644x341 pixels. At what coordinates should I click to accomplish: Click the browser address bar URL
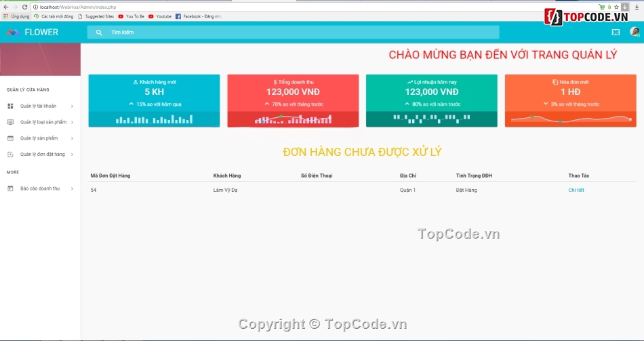(78, 7)
